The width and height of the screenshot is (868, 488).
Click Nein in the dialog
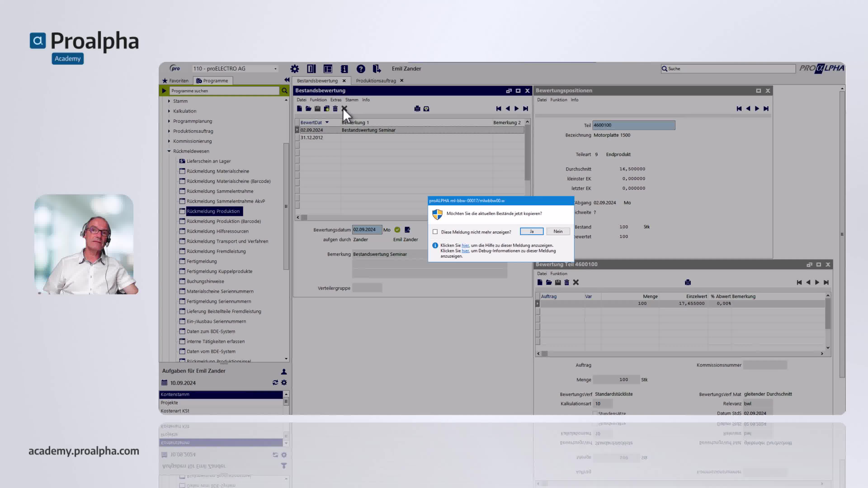(558, 231)
